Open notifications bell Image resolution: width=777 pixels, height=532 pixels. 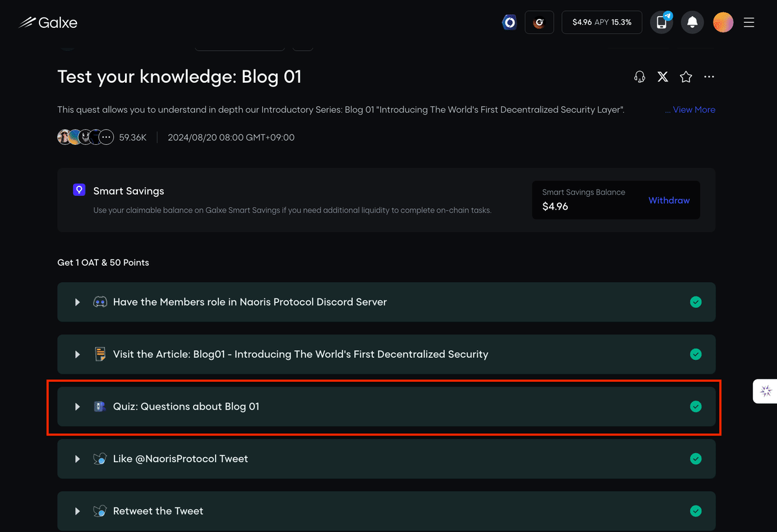[x=692, y=23]
